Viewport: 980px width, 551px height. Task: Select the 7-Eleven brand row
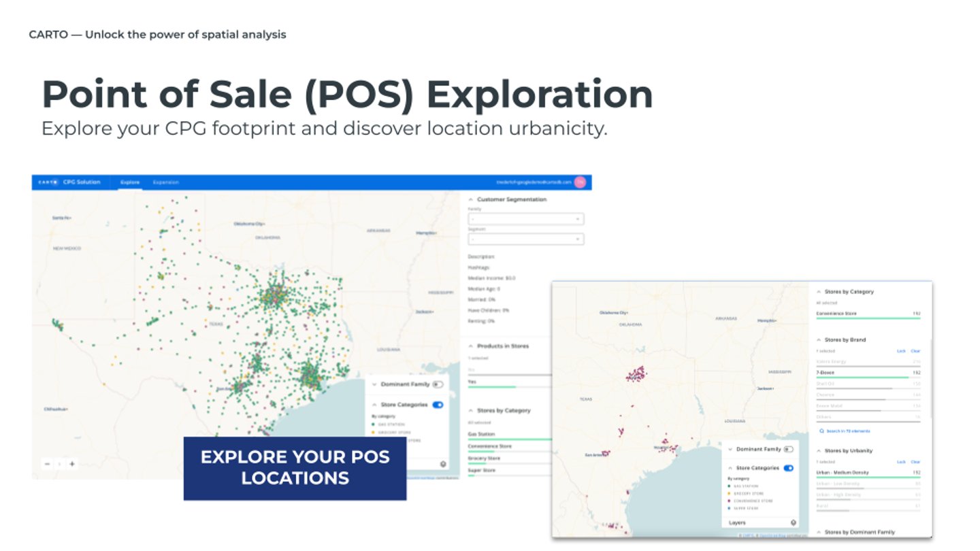pyautogui.click(x=868, y=374)
